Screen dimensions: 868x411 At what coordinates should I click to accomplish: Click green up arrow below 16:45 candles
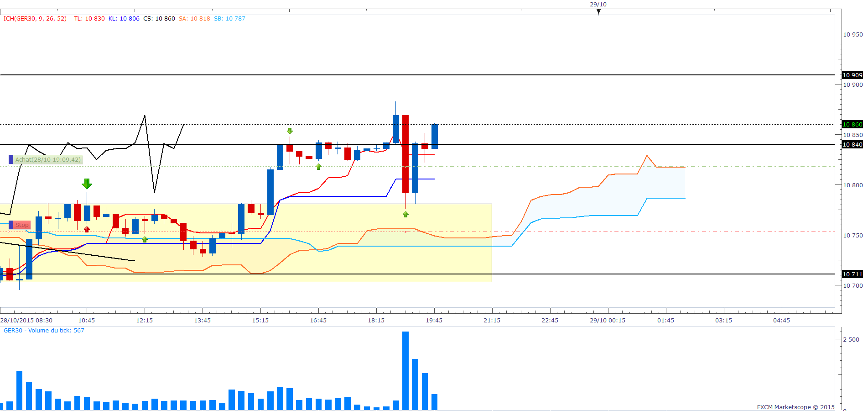pos(318,167)
